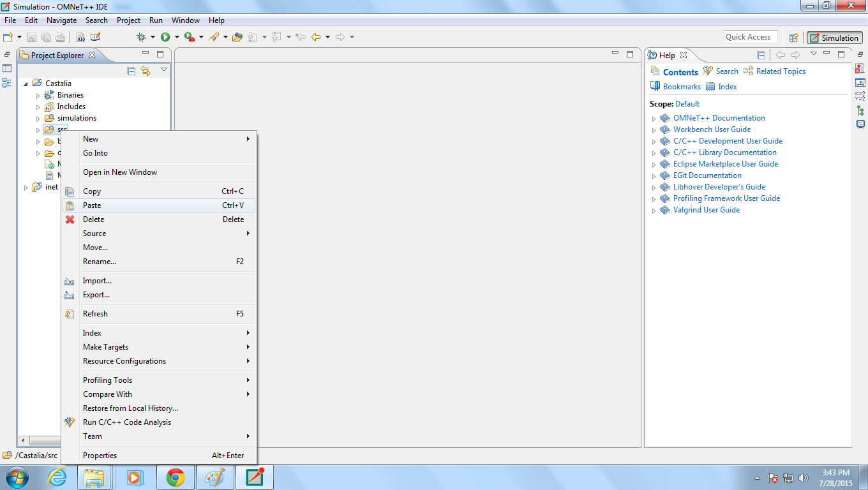
Task: Choose Delete from the context menu
Action: coord(159,219)
